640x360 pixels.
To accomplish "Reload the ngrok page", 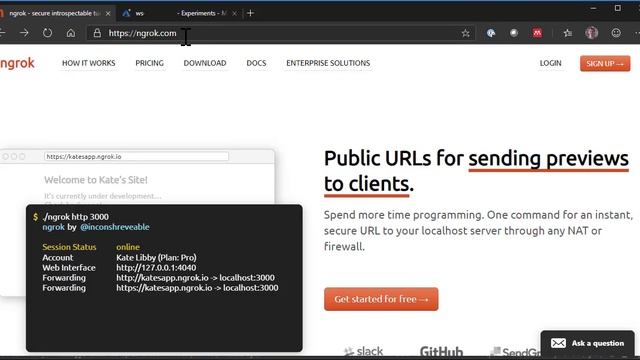I will click(x=47, y=33).
